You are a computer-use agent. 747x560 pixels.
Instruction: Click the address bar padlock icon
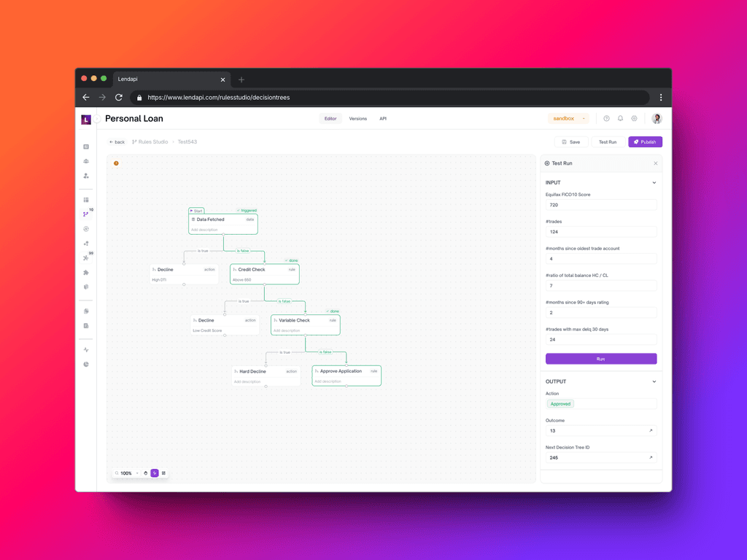point(139,98)
